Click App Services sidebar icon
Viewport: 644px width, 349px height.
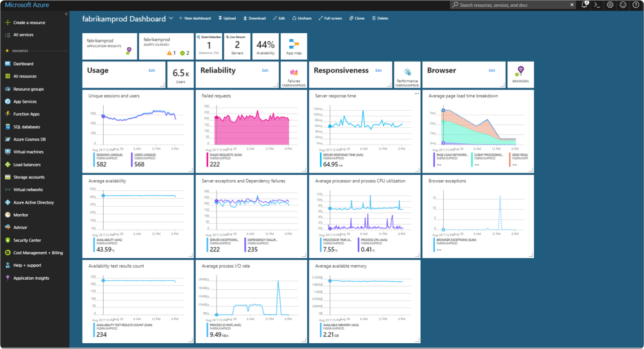pos(7,102)
